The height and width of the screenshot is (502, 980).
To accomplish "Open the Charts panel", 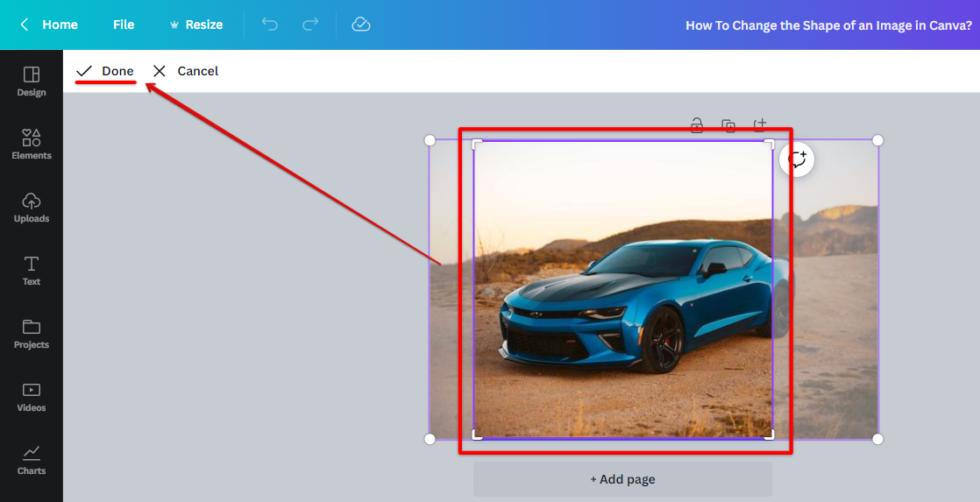I will pyautogui.click(x=32, y=460).
